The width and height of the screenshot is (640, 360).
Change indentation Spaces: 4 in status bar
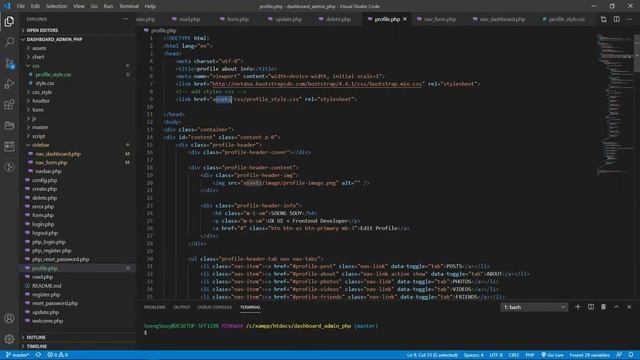pos(473,355)
